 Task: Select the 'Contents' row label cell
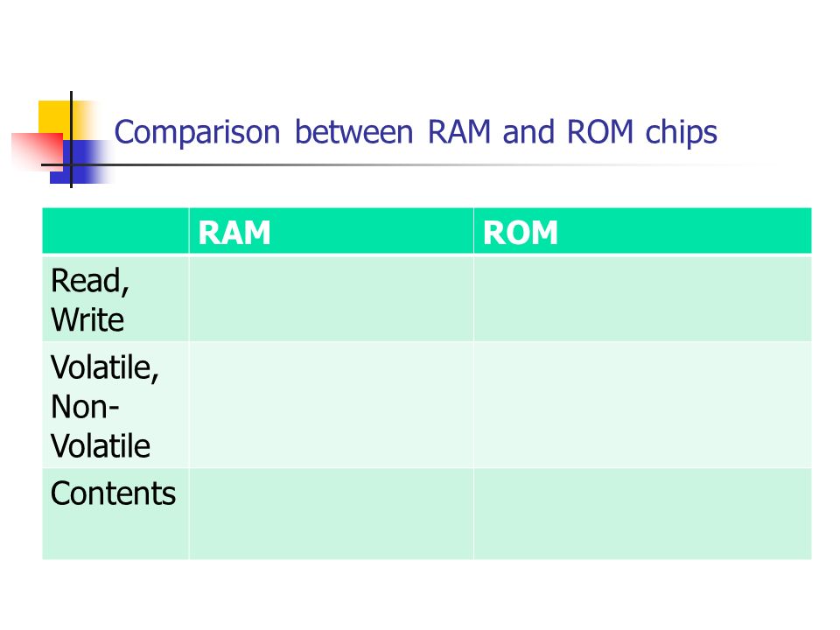coord(115,514)
